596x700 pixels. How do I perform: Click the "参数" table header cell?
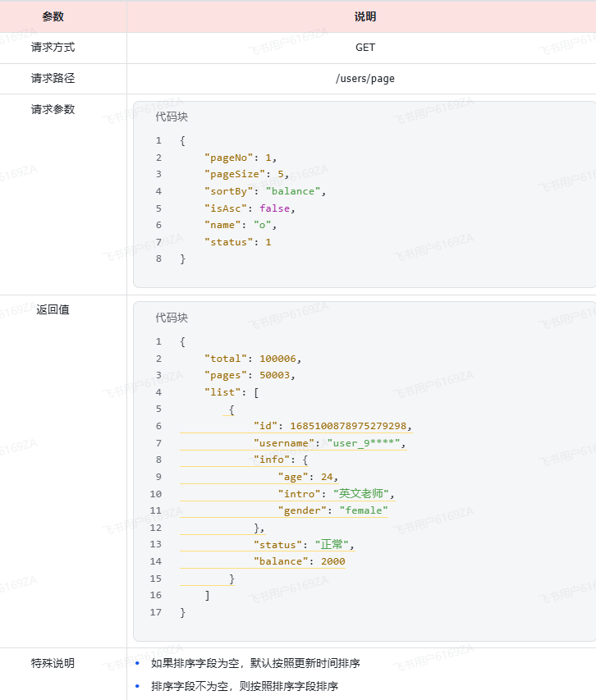(53, 16)
